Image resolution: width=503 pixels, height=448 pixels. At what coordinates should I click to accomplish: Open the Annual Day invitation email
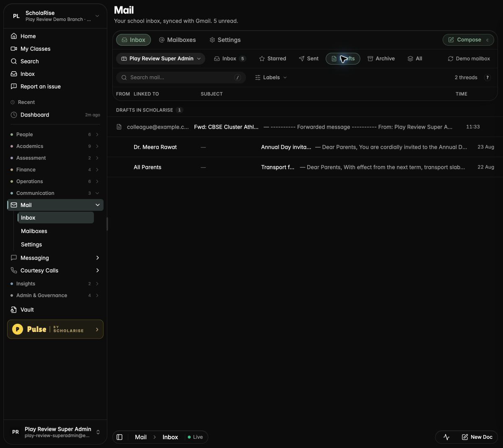tap(305, 147)
